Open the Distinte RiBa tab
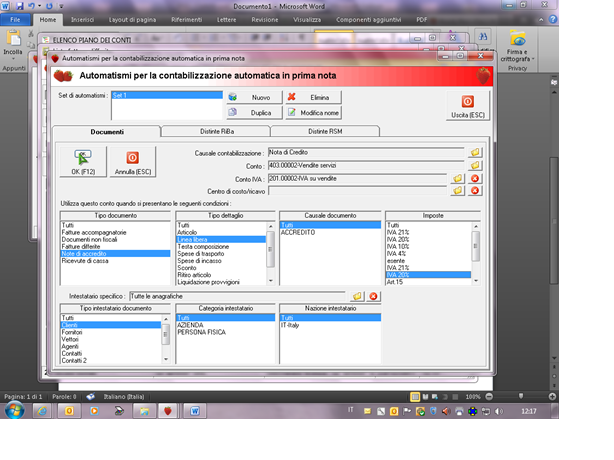 click(217, 131)
